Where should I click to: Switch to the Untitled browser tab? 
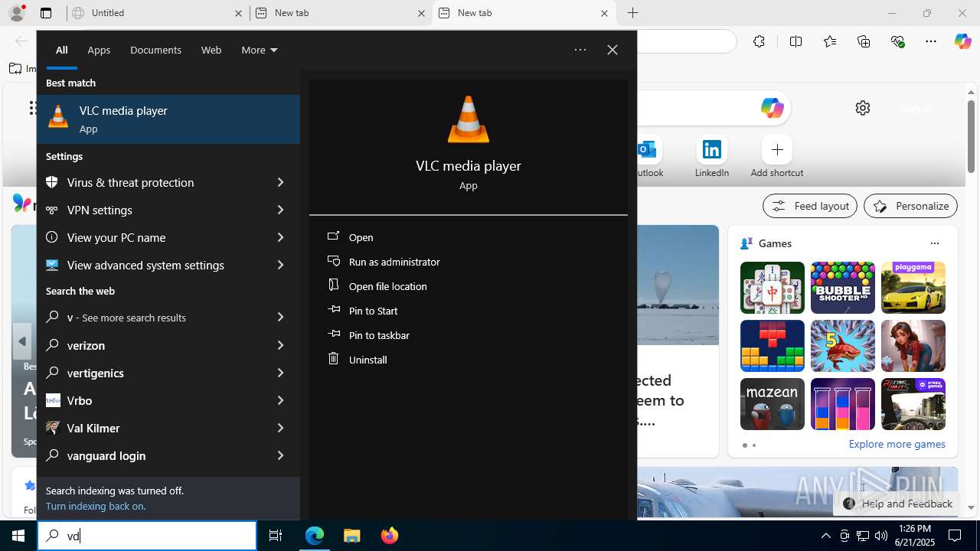click(157, 13)
